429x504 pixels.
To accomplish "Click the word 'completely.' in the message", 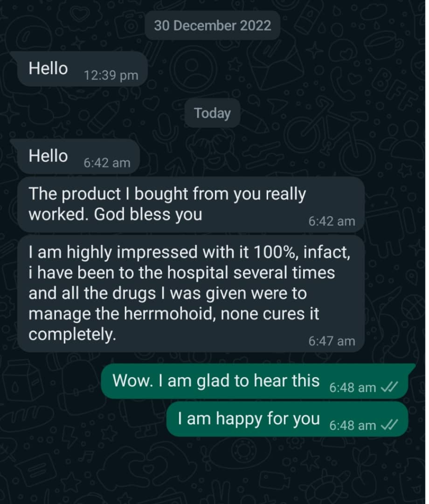I will [72, 335].
